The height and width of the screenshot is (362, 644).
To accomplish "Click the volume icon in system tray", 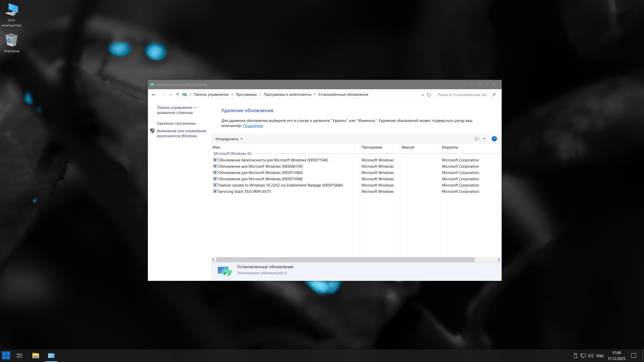I will click(x=590, y=355).
